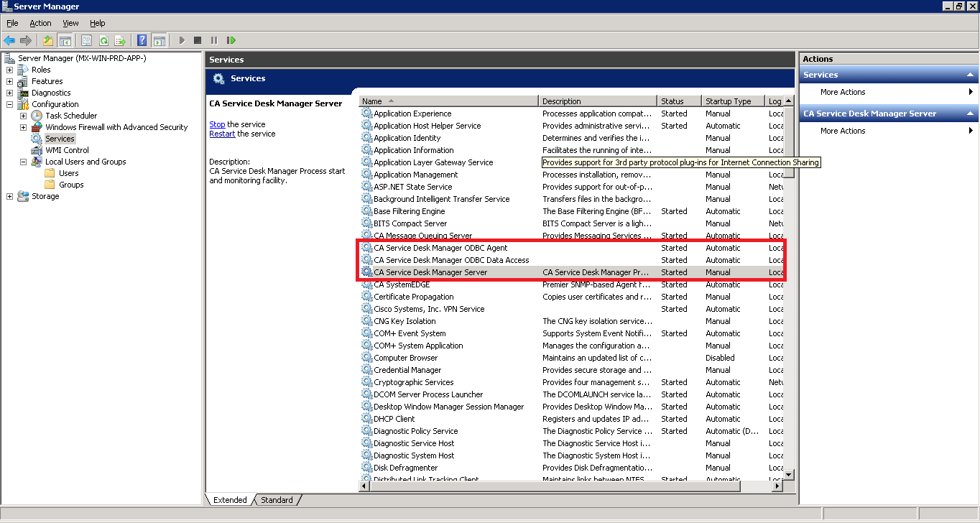The height and width of the screenshot is (523, 980).
Task: Toggle the Show/Hide Action Pane icon
Action: tap(159, 40)
